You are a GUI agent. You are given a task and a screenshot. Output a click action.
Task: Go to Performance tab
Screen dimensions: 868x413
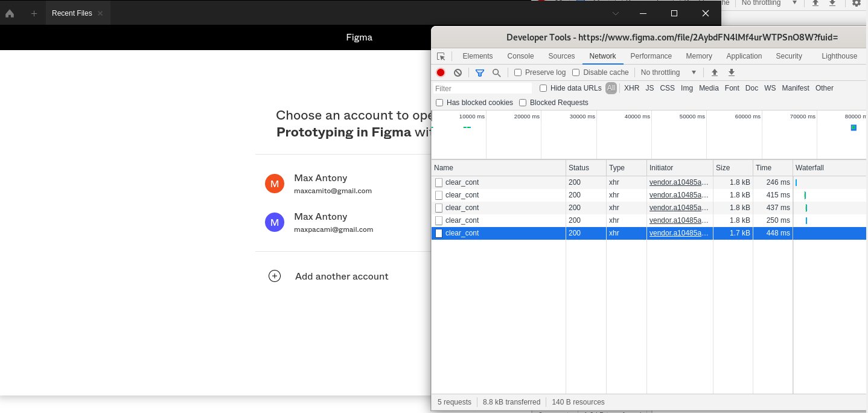(651, 56)
